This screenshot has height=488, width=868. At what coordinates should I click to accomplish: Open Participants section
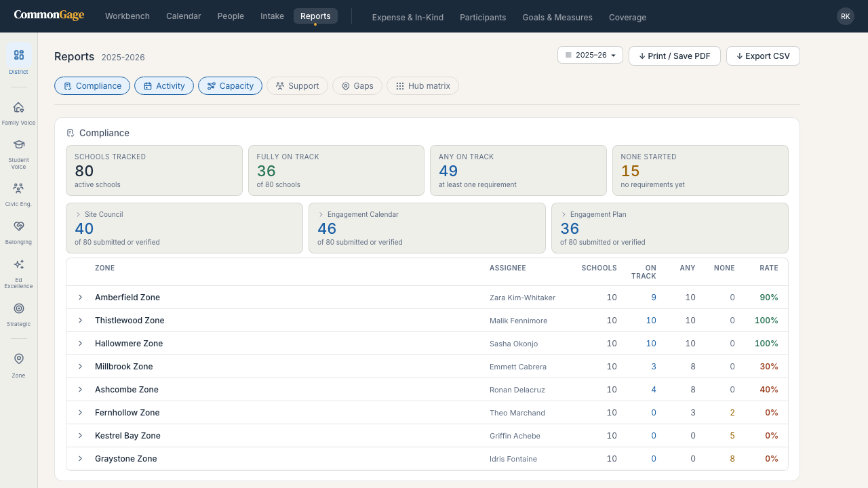pyautogui.click(x=483, y=18)
